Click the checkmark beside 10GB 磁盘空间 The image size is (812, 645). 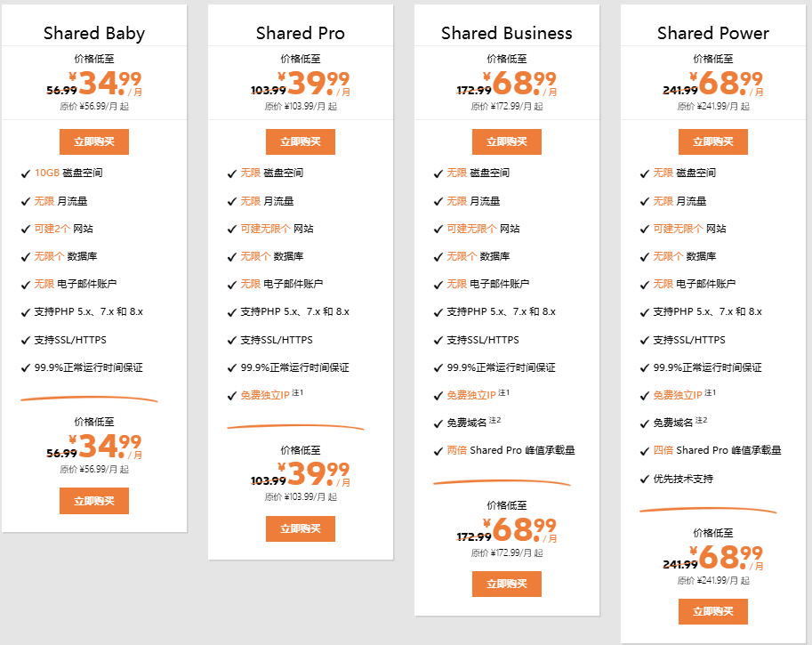click(25, 173)
